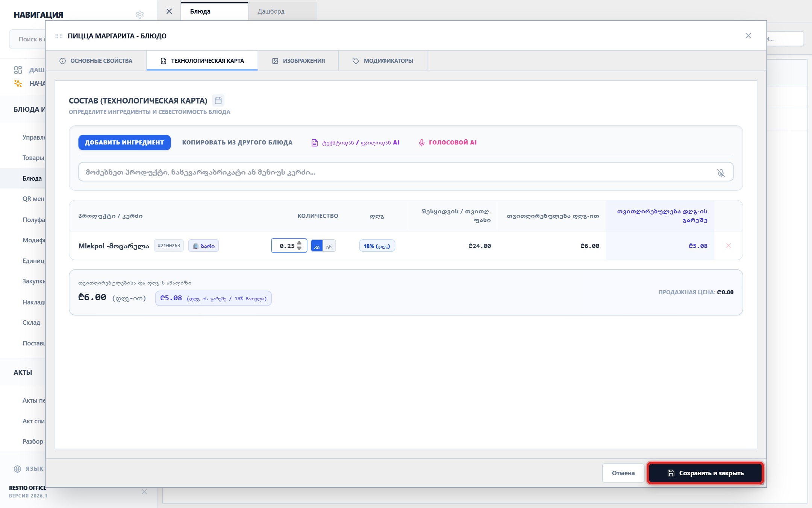
Task: Close the Пицца Маргарита dialog
Action: [x=748, y=35]
